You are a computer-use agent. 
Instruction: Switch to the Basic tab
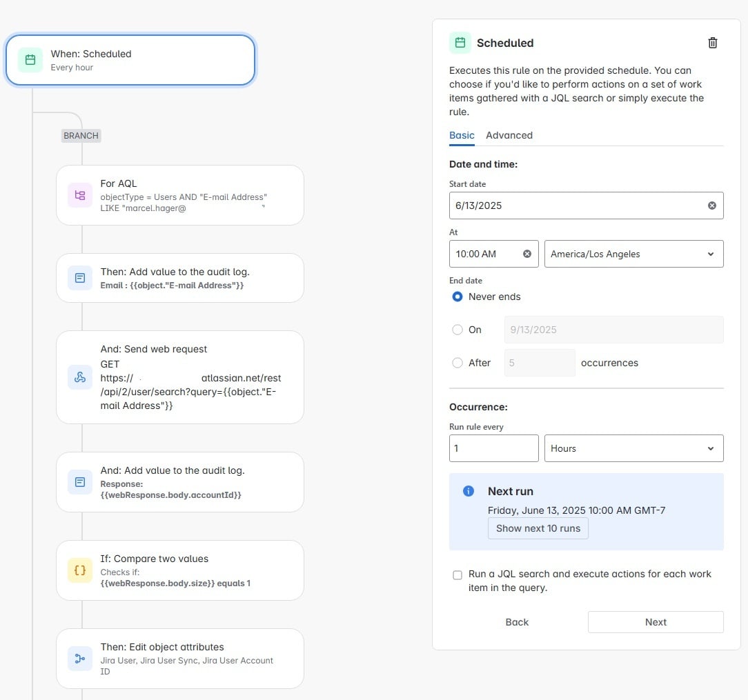(x=462, y=135)
